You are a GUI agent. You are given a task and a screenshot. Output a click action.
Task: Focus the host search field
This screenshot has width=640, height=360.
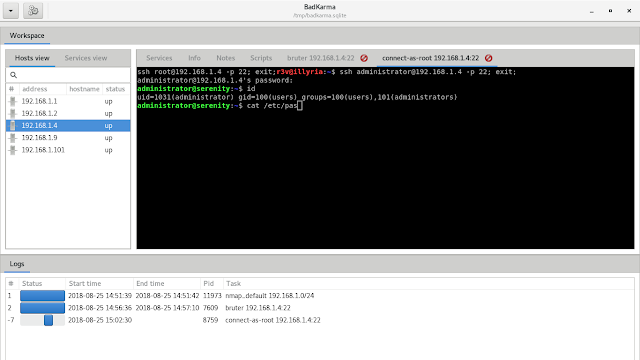(x=68, y=75)
